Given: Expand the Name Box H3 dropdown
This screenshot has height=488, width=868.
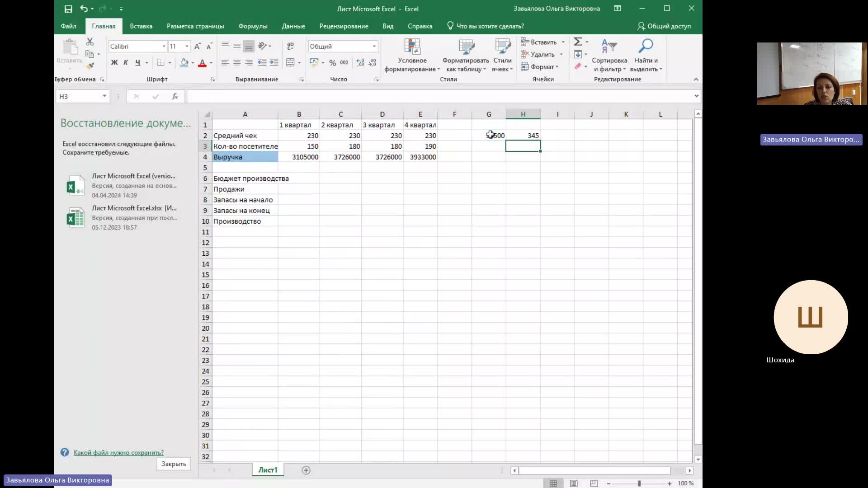Looking at the screenshot, I should click(x=104, y=96).
